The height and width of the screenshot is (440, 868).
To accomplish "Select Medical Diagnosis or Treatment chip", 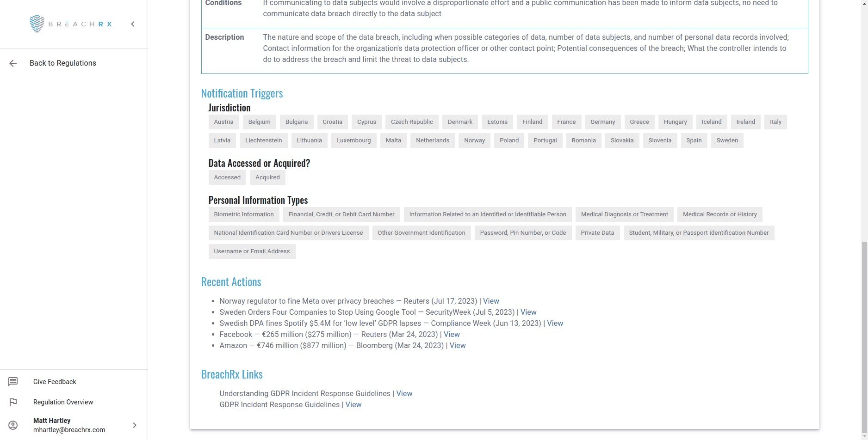I will coord(625,214).
